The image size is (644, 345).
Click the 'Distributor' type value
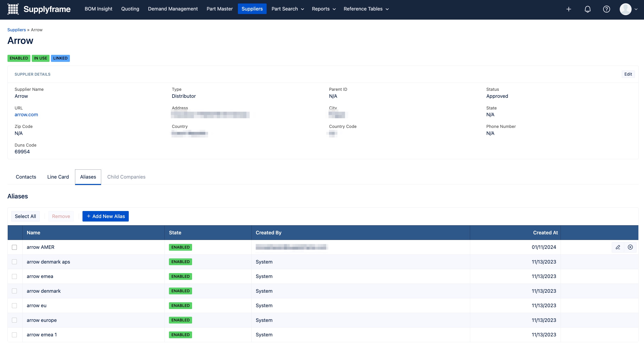tap(184, 96)
